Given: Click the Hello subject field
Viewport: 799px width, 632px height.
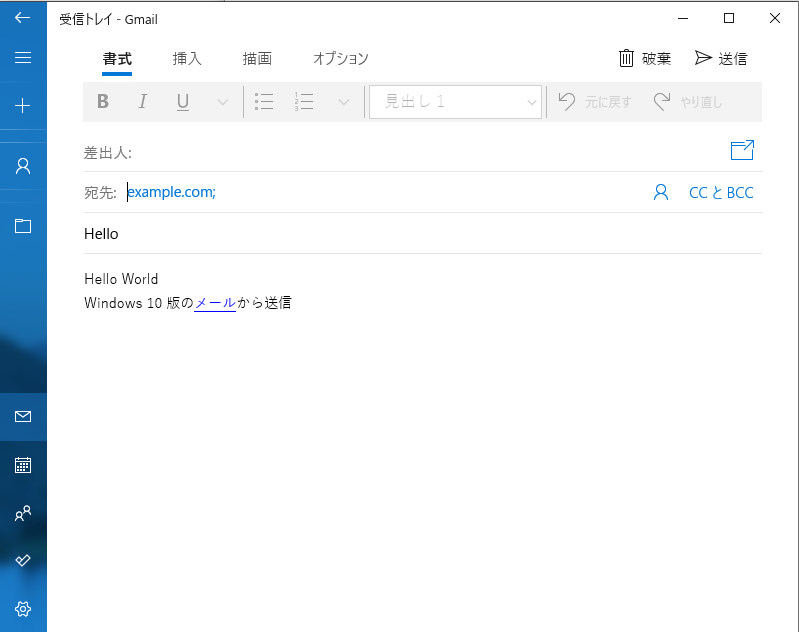Looking at the screenshot, I should click(423, 234).
